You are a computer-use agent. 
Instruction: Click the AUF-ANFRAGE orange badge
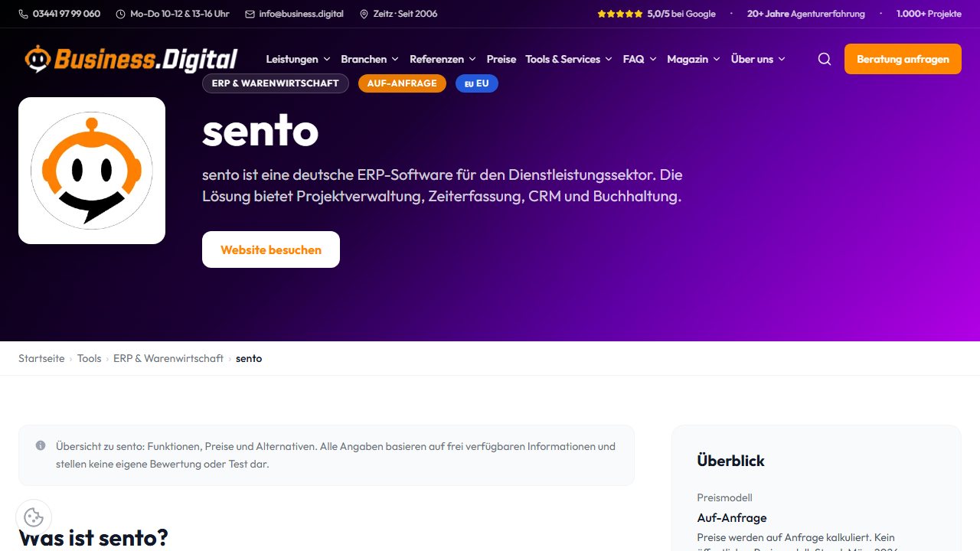coord(402,83)
